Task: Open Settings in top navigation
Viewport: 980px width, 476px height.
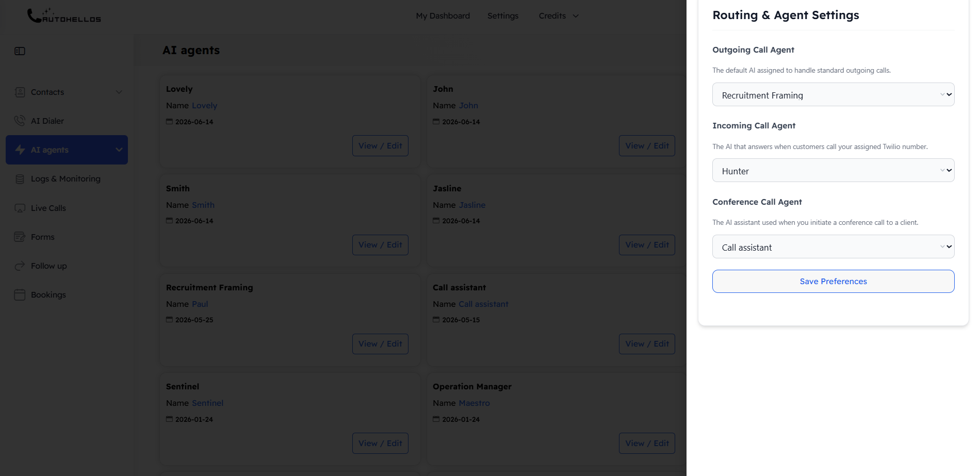Action: coord(503,16)
